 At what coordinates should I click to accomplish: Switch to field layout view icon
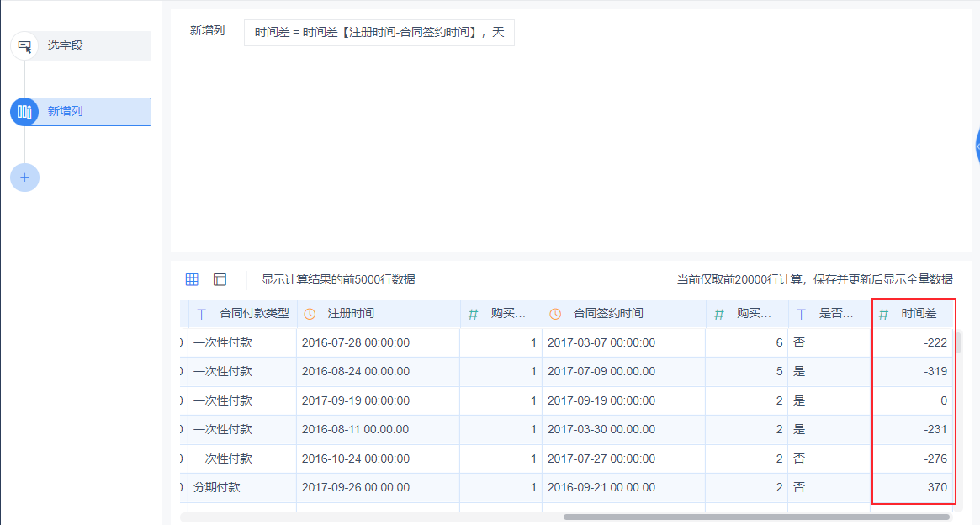click(220, 279)
